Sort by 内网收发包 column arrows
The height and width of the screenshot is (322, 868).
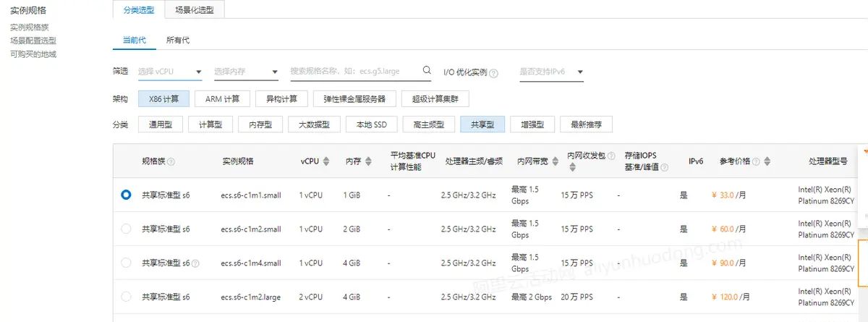pyautogui.click(x=573, y=167)
